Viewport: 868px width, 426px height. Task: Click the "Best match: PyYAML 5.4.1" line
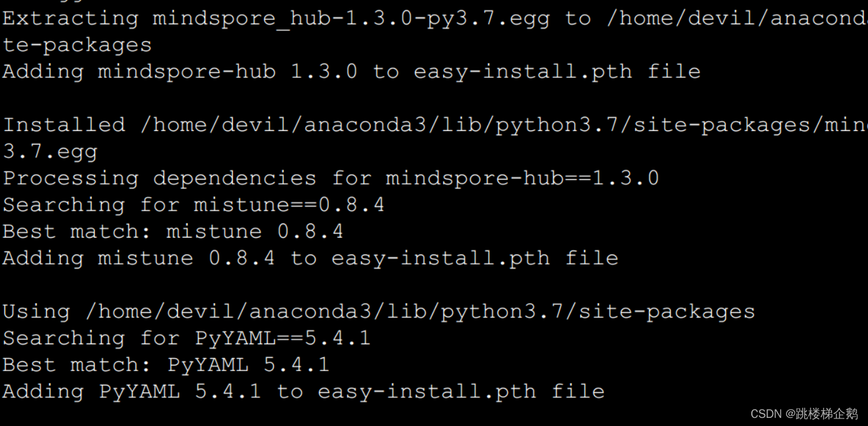point(166,365)
